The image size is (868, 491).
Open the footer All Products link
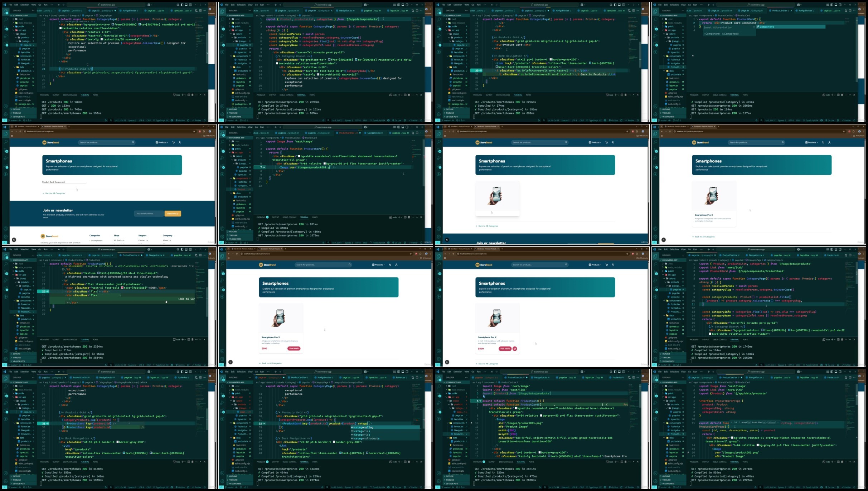pos(119,240)
